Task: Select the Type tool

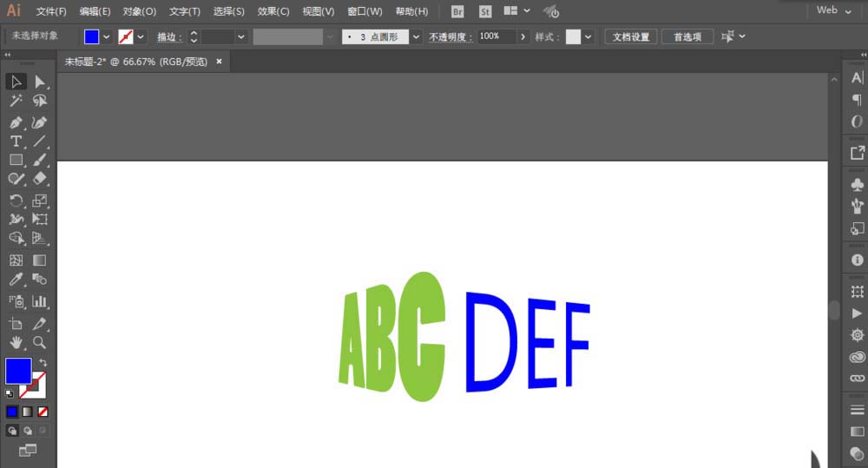Action: (16, 142)
